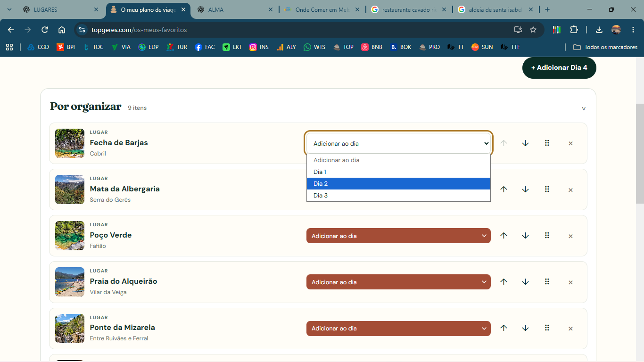The width and height of the screenshot is (644, 362).
Task: Open the INS Instagram bookmark
Action: 259,47
